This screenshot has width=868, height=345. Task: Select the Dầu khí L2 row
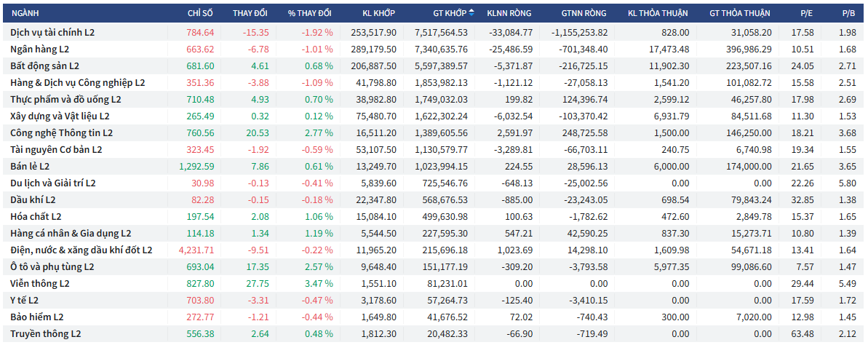pos(33,199)
